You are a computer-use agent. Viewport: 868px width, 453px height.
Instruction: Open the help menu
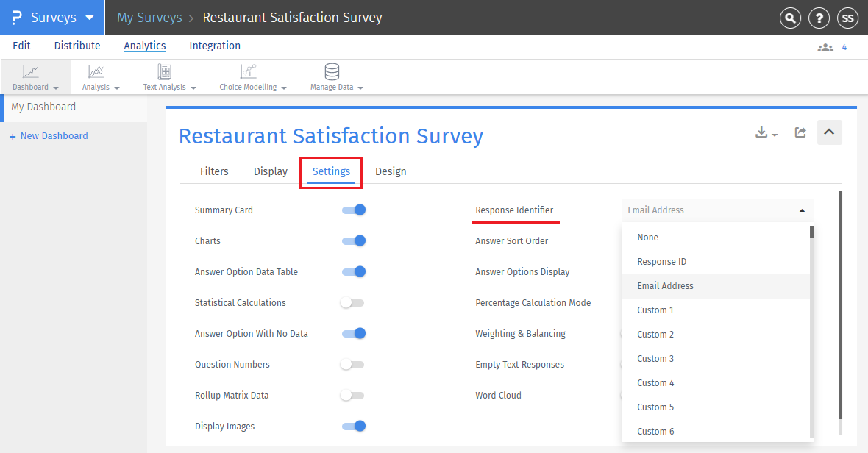click(x=819, y=18)
